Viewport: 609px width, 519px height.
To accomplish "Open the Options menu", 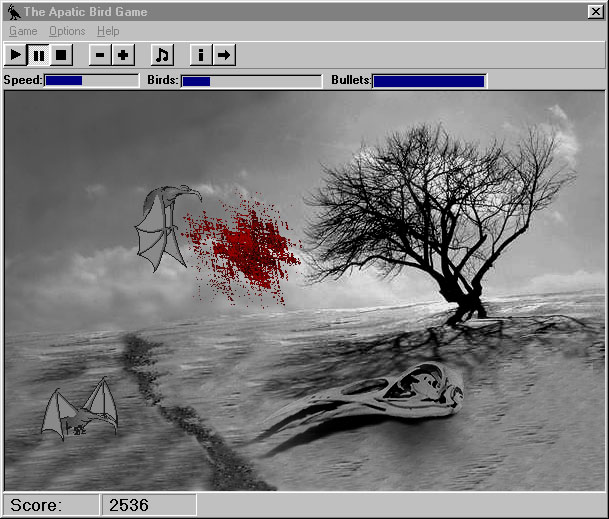I will [67, 31].
